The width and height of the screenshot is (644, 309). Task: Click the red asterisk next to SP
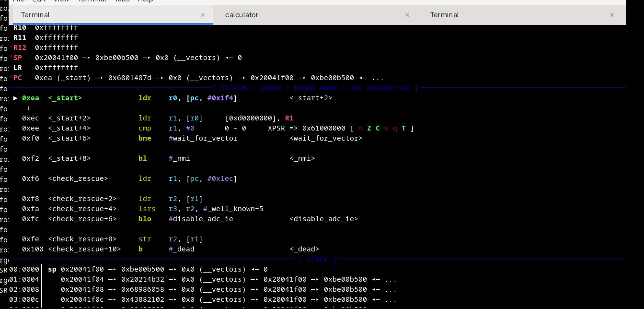(11, 58)
